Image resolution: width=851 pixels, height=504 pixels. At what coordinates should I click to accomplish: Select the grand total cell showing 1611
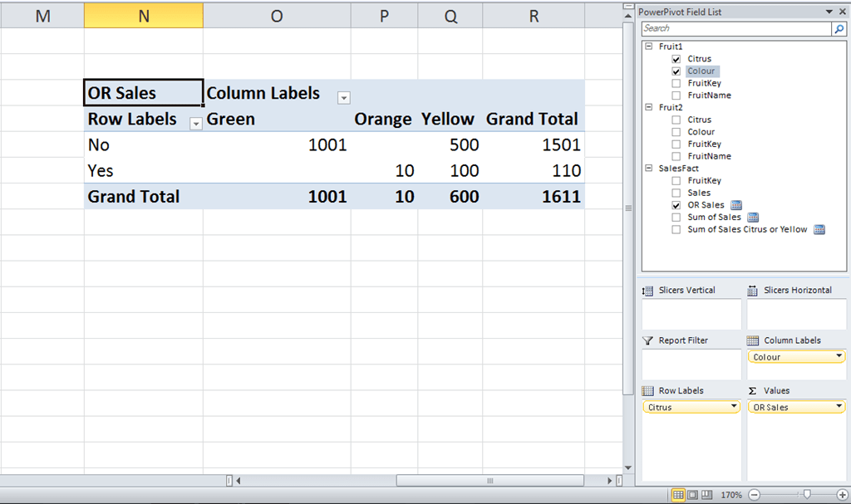pyautogui.click(x=534, y=197)
